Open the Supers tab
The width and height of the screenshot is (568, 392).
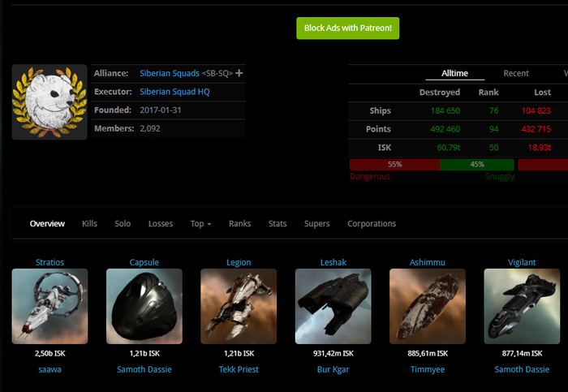[x=317, y=224]
